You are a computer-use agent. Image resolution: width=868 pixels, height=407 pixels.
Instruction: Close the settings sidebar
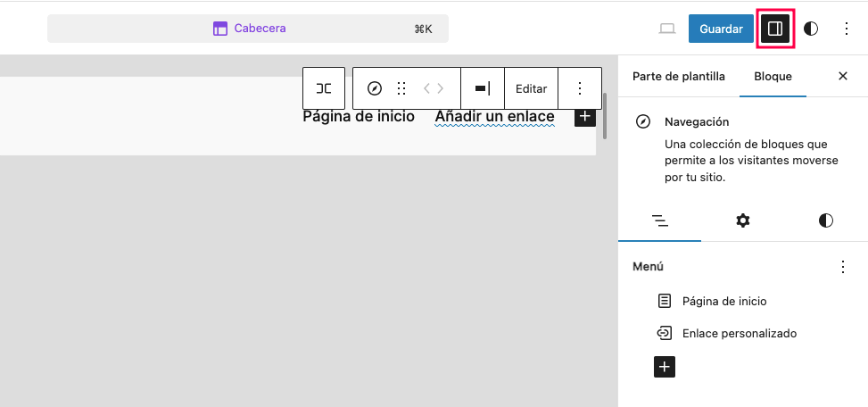coord(843,77)
